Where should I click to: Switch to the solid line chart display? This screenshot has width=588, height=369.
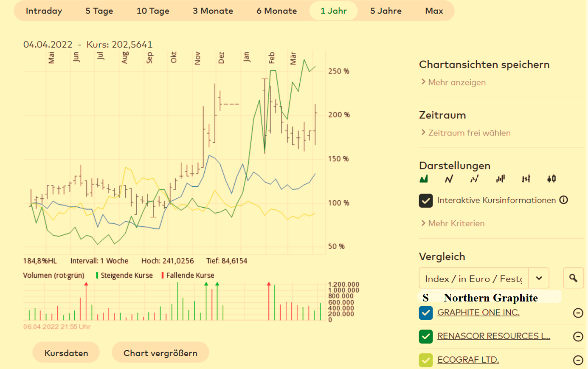coord(449,179)
